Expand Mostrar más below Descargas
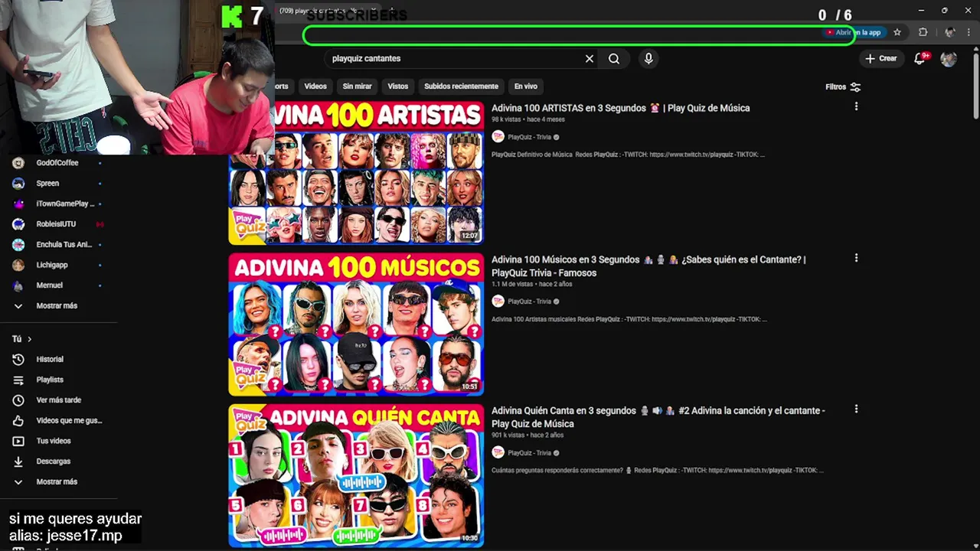 pyautogui.click(x=58, y=481)
